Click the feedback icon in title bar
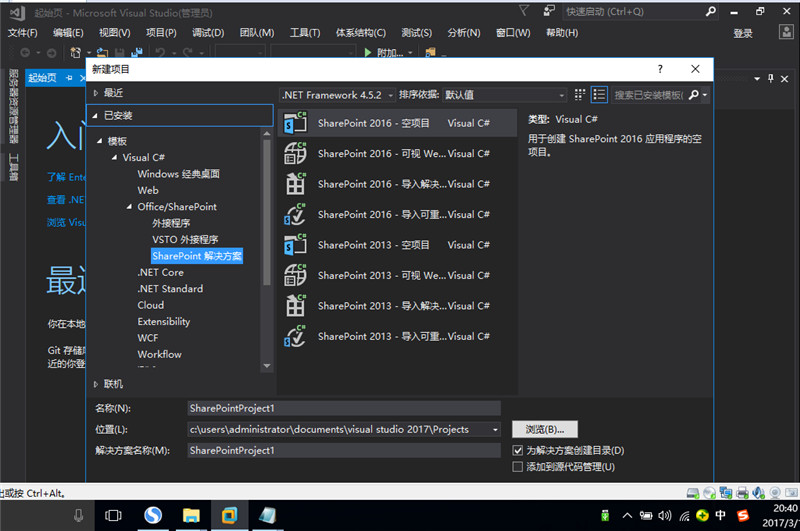The width and height of the screenshot is (800, 531). click(x=549, y=11)
